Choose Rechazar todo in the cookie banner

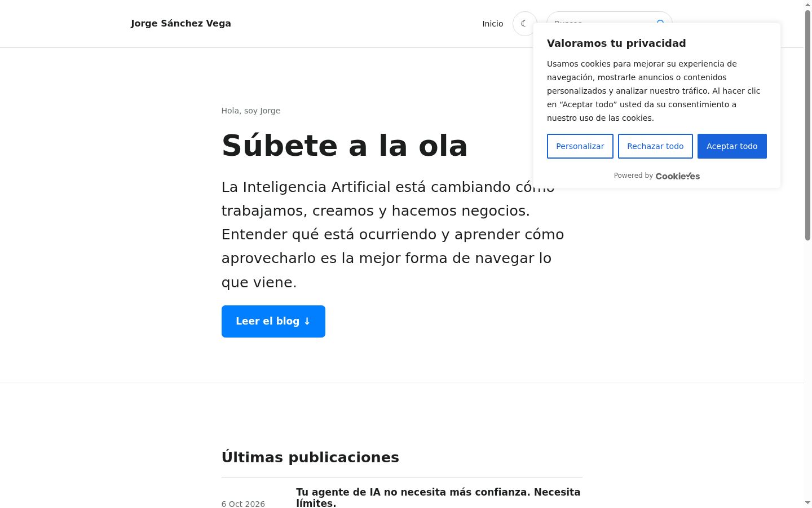coord(655,146)
